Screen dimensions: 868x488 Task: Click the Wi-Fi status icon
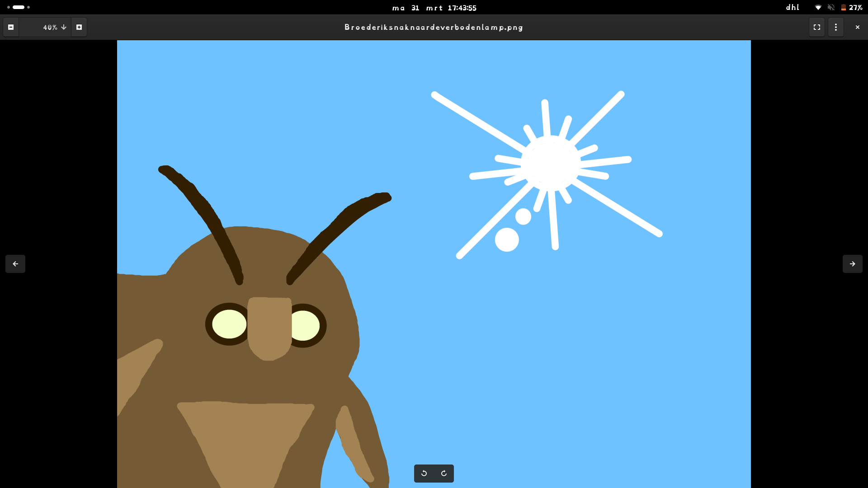click(x=818, y=8)
